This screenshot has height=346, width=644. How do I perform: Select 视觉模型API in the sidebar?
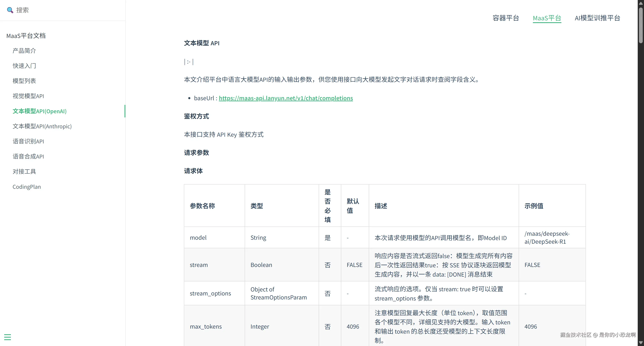[x=28, y=96]
